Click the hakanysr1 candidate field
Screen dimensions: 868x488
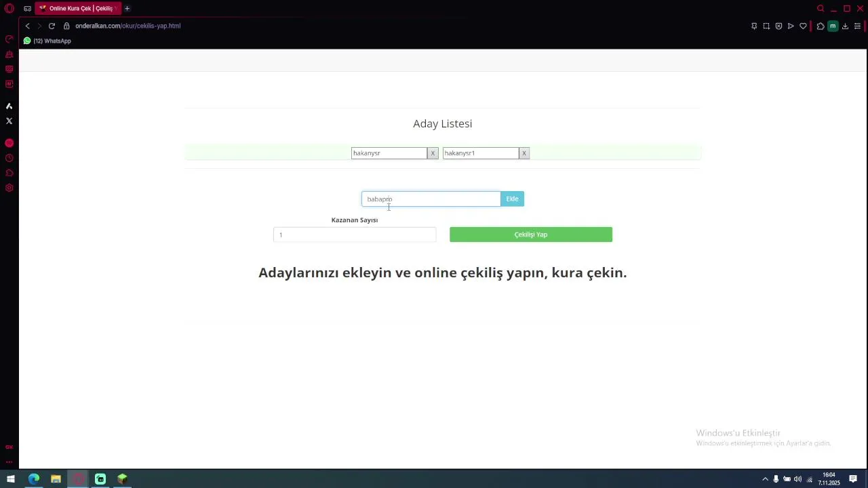pyautogui.click(x=481, y=153)
